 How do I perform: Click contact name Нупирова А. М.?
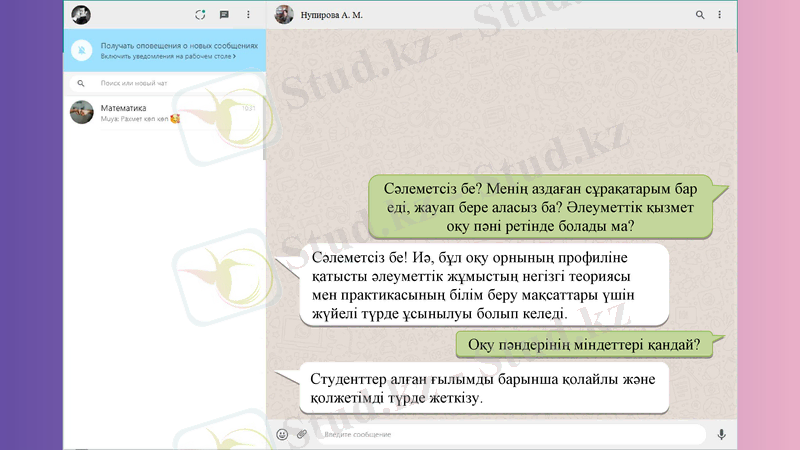[x=332, y=15]
